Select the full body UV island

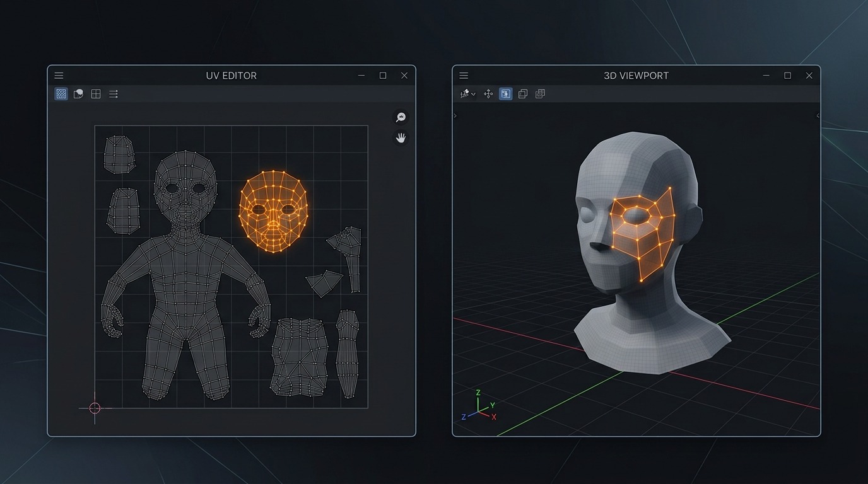[186, 275]
